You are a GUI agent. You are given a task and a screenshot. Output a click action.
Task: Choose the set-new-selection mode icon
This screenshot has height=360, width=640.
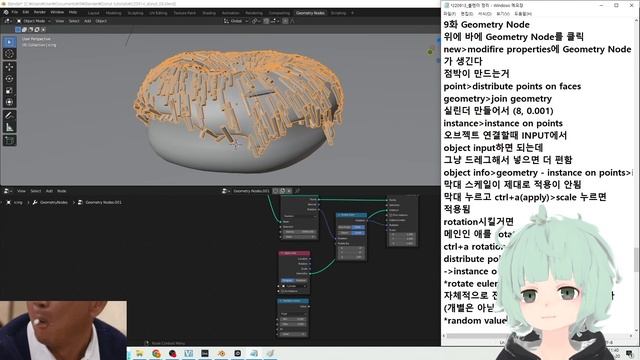pyautogui.click(x=18, y=29)
